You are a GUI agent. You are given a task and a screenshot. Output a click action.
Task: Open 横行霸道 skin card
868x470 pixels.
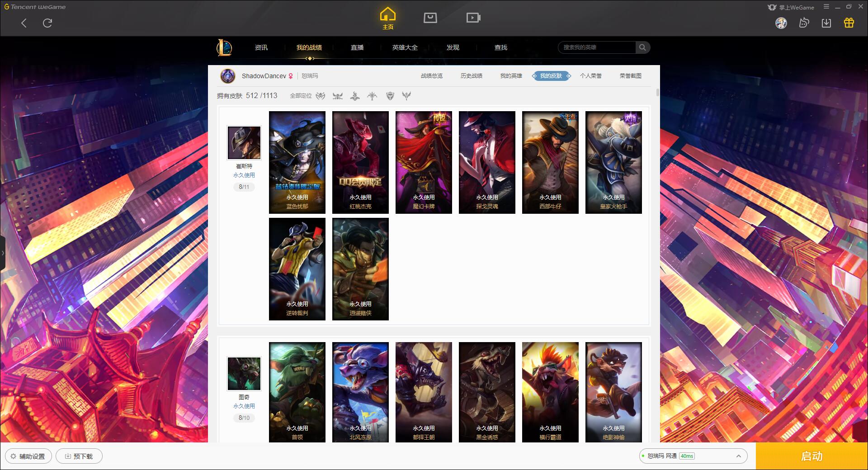(550, 392)
